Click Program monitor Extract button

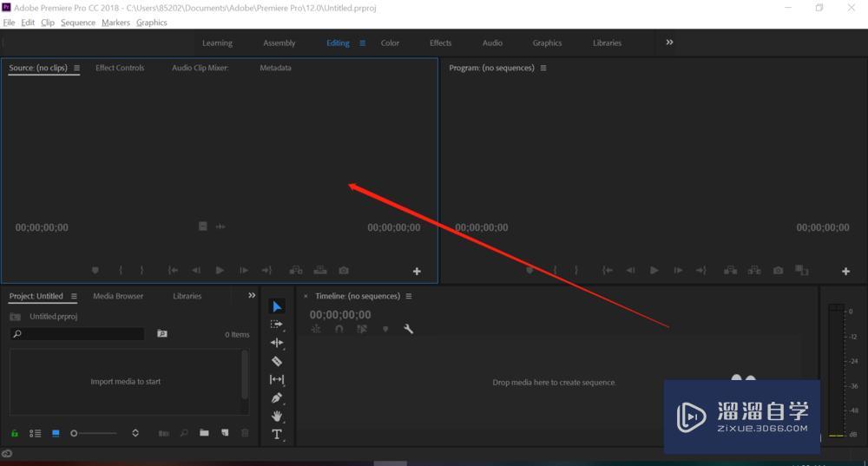[x=754, y=270]
